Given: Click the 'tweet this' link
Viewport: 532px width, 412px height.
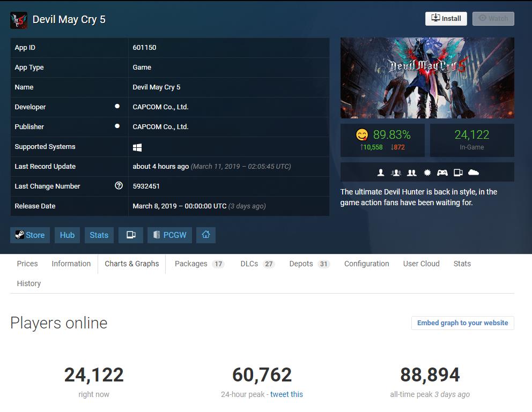Looking at the screenshot, I should (x=286, y=394).
